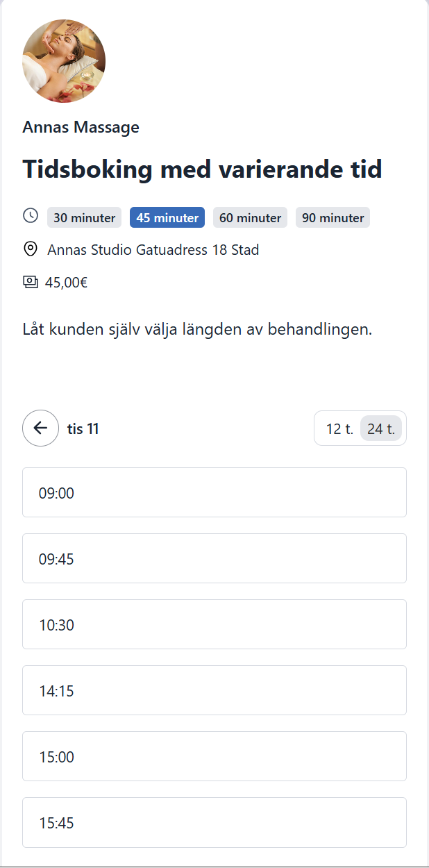Switch to 24 t. time format
This screenshot has height=868, width=429.
tap(381, 428)
